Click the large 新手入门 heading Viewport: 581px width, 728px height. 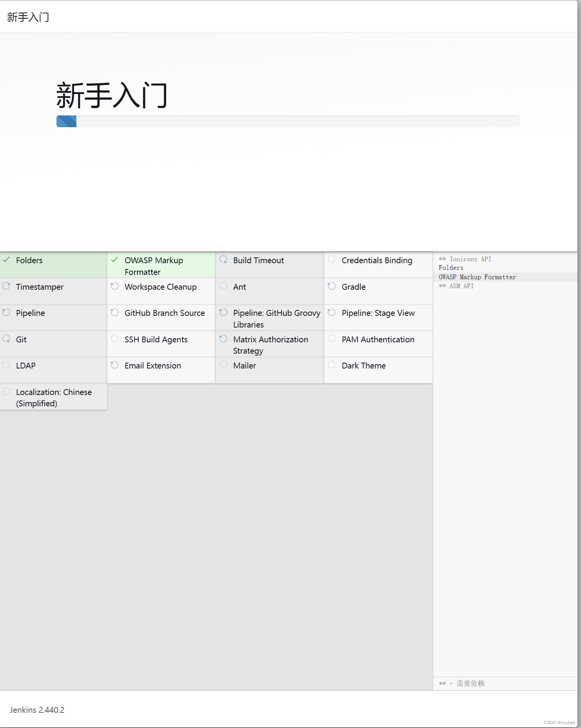112,96
